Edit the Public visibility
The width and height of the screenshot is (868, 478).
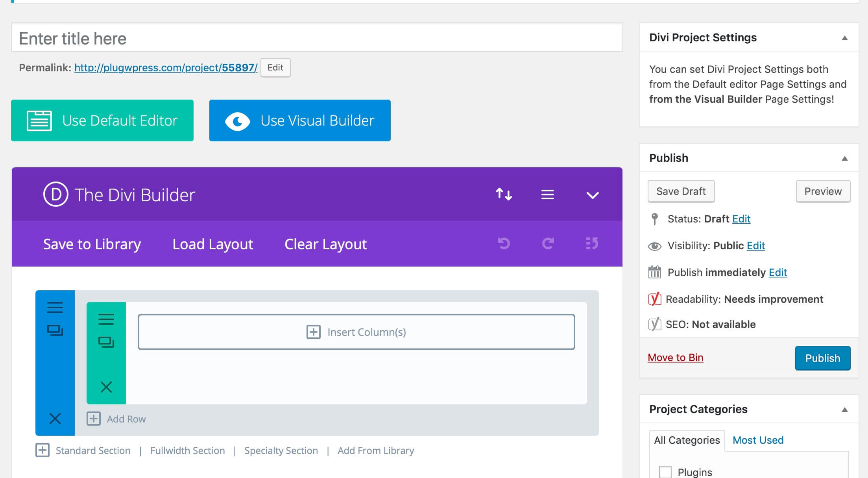[x=756, y=246]
